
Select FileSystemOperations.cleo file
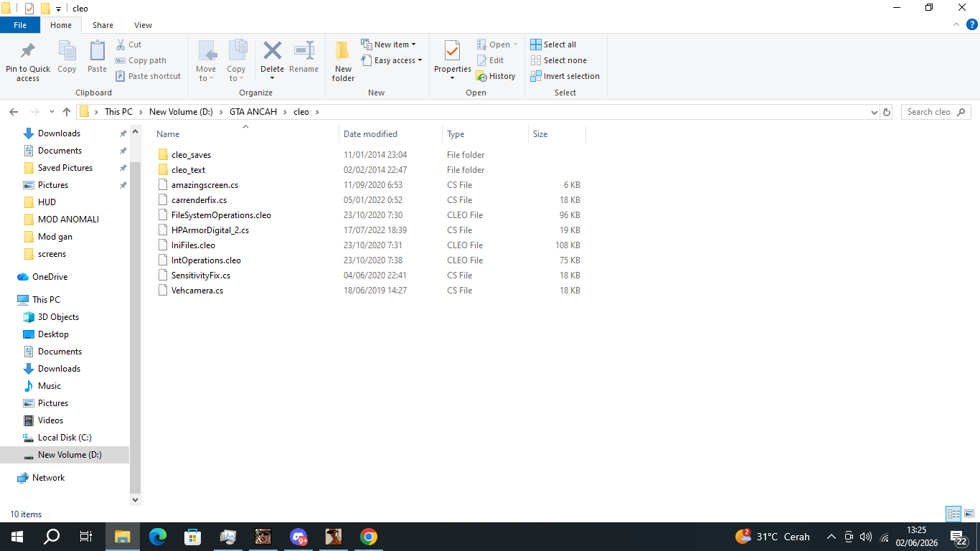point(221,215)
